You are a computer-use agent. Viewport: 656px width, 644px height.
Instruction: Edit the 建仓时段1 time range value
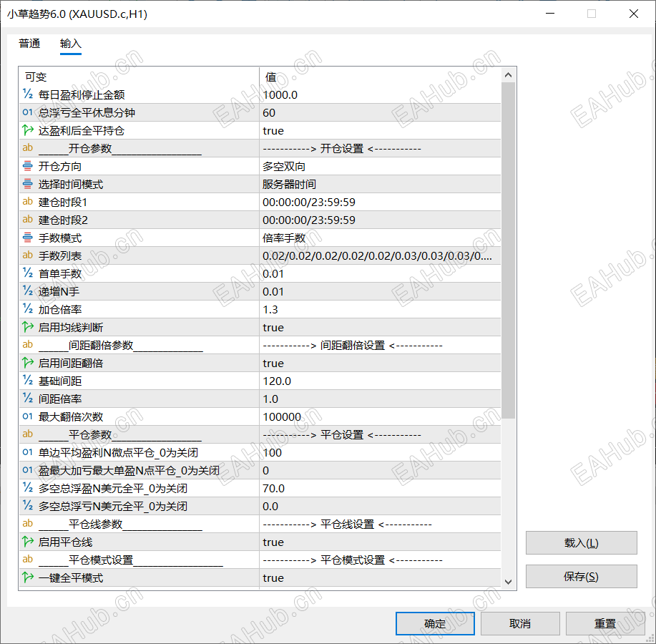click(380, 202)
